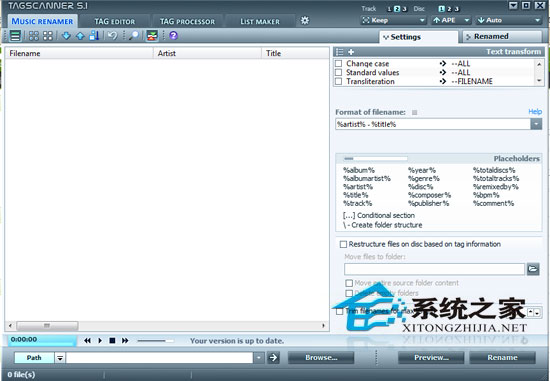This screenshot has height=381, width=550.
Task: Open the APE tag dropdown
Action: click(x=451, y=20)
